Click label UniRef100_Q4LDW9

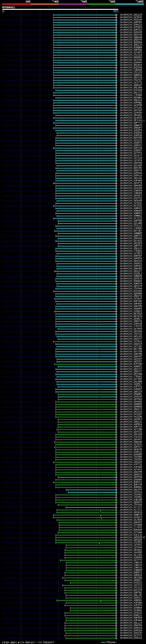[131, 382]
